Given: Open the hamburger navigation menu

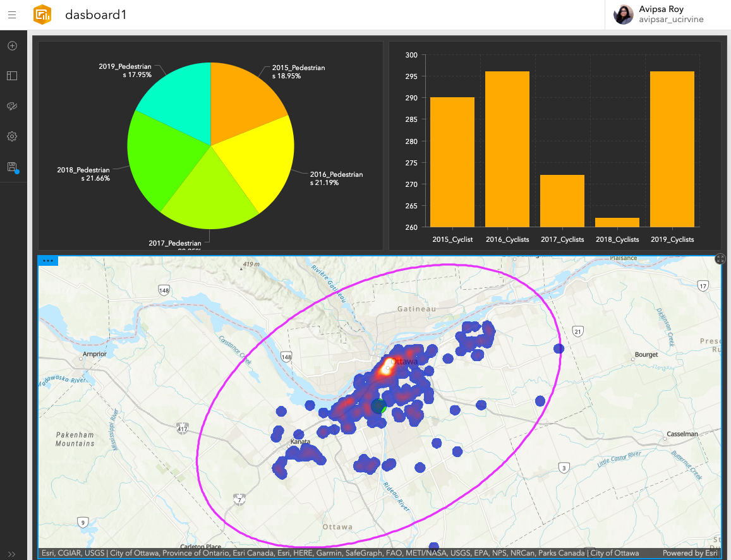Looking at the screenshot, I should tap(12, 15).
